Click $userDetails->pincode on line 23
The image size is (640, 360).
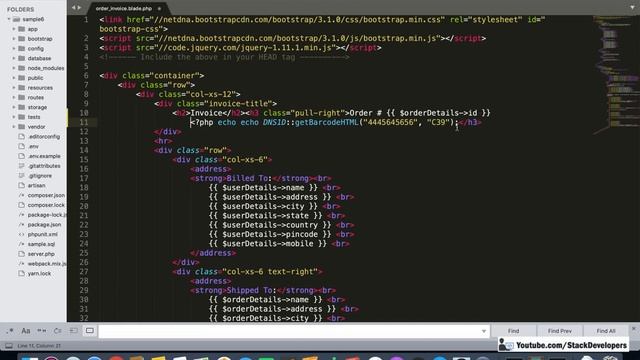[x=270, y=234]
